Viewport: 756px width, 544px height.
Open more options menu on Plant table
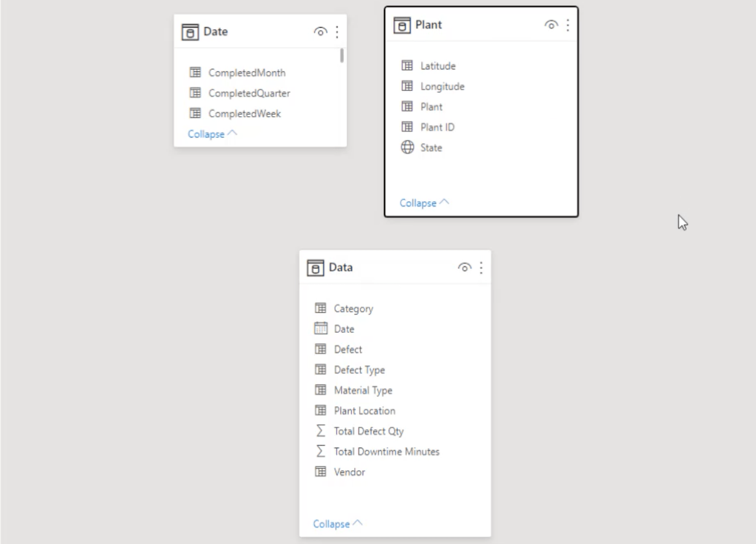pos(568,25)
